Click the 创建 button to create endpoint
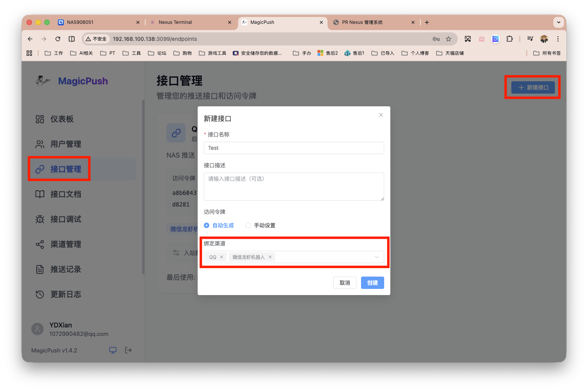 pyautogui.click(x=372, y=282)
